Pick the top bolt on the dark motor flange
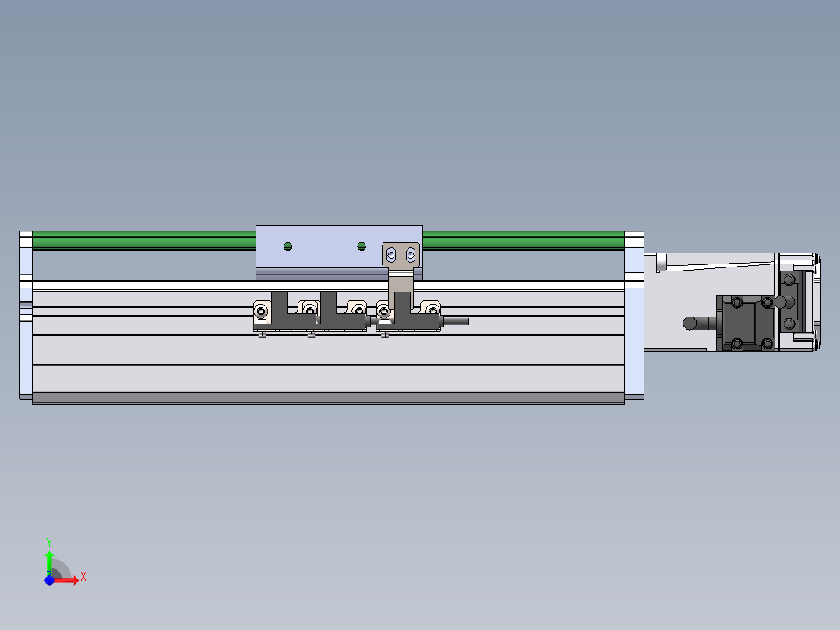 tap(789, 280)
